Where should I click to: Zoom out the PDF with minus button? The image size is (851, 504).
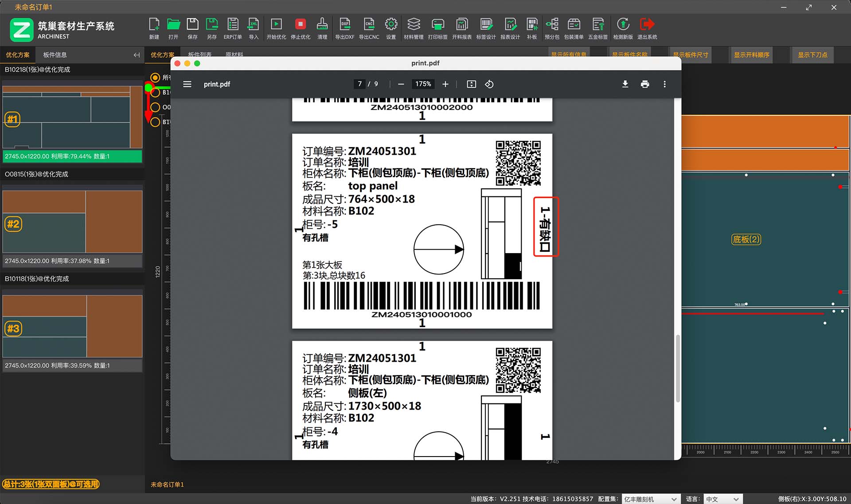click(x=401, y=84)
